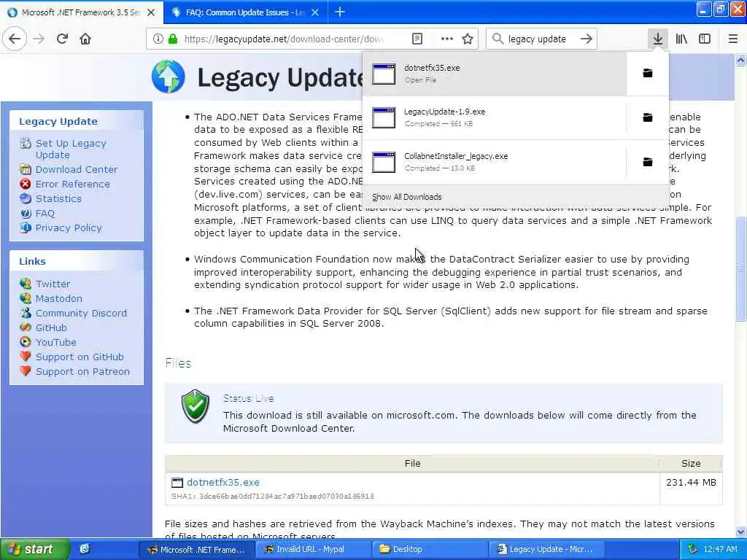
Task: Open FAQ sidebar link
Action: tap(44, 214)
